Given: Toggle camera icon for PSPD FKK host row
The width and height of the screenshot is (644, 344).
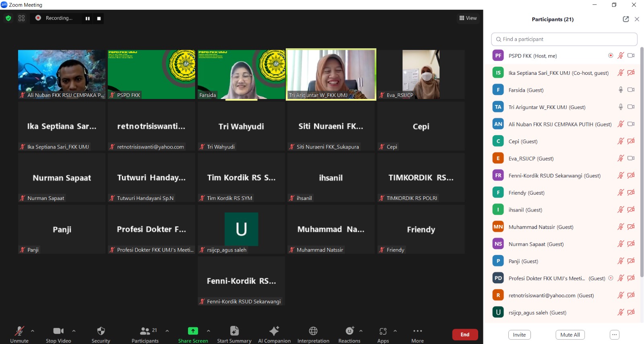Looking at the screenshot, I should 631,56.
